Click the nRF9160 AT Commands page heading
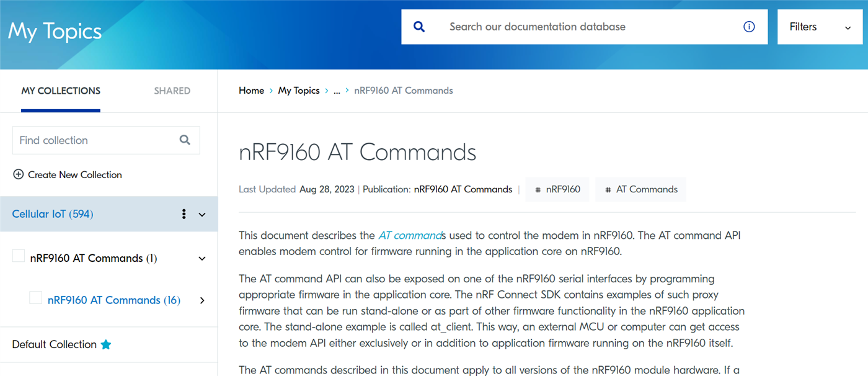Screen dimensions: 868x376 (358, 152)
